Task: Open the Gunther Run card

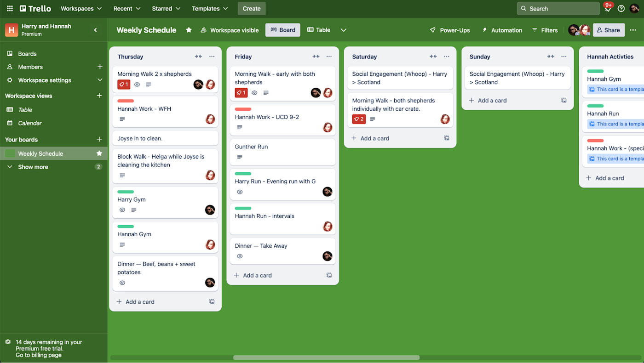Action: click(x=282, y=152)
